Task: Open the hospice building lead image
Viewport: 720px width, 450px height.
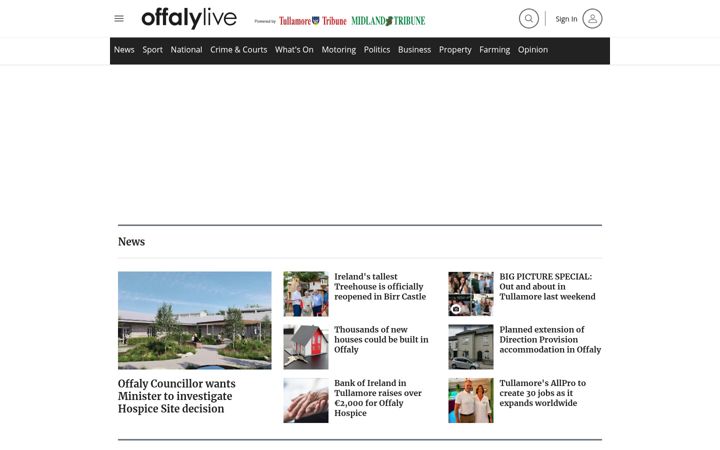Action: coord(195,320)
